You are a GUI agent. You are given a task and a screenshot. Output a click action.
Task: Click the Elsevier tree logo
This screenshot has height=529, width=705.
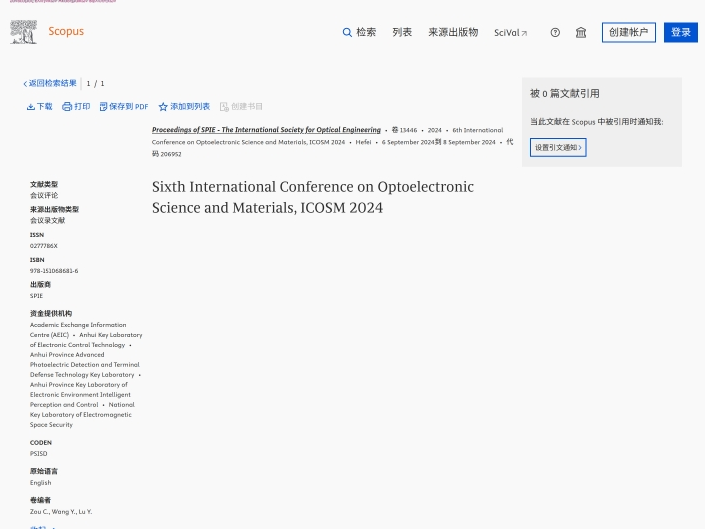coord(23,32)
